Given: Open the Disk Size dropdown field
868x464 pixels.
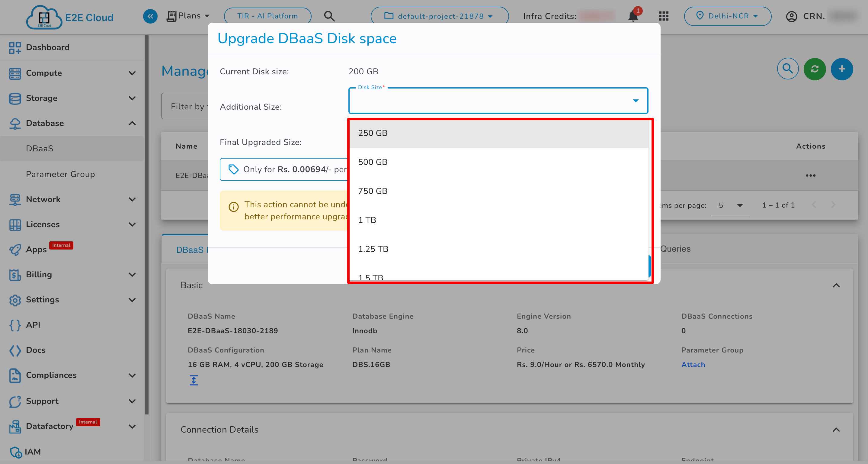Looking at the screenshot, I should coord(498,101).
